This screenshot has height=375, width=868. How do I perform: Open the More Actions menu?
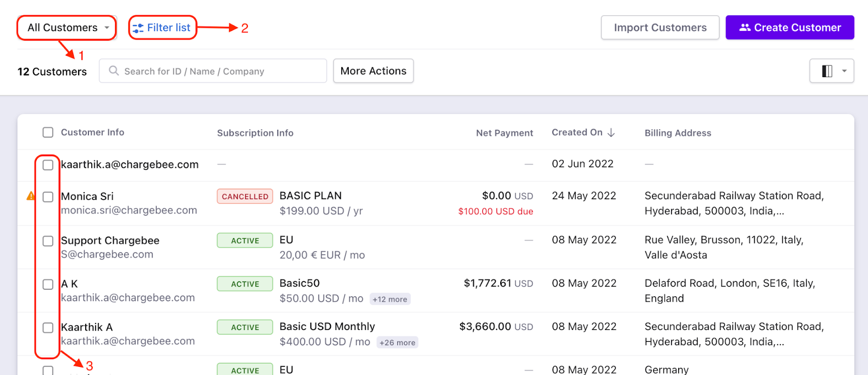click(373, 71)
